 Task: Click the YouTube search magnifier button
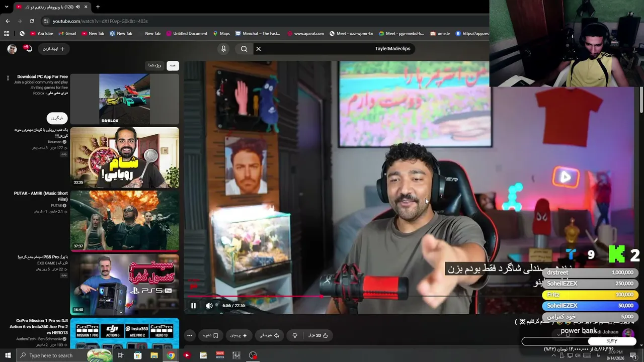(244, 49)
